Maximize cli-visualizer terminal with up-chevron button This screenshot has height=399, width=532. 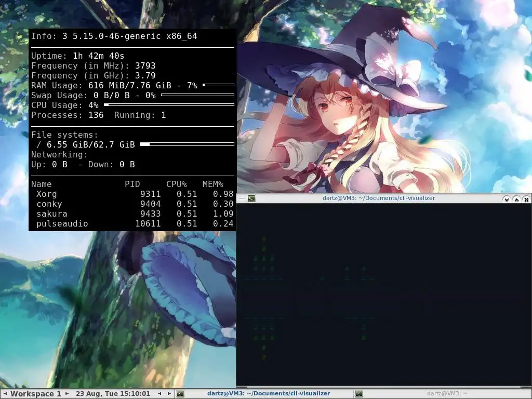pyautogui.click(x=516, y=199)
